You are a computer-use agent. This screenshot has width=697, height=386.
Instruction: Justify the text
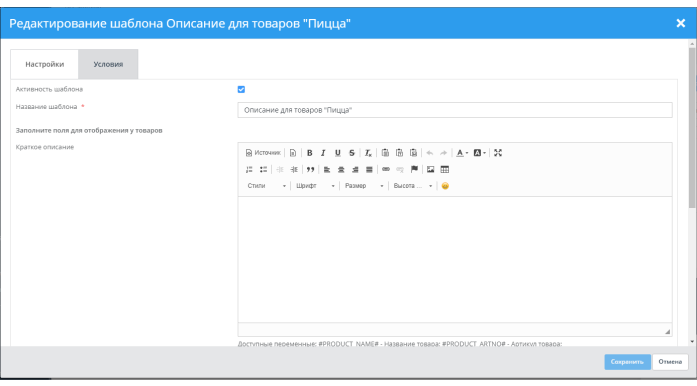pos(369,169)
